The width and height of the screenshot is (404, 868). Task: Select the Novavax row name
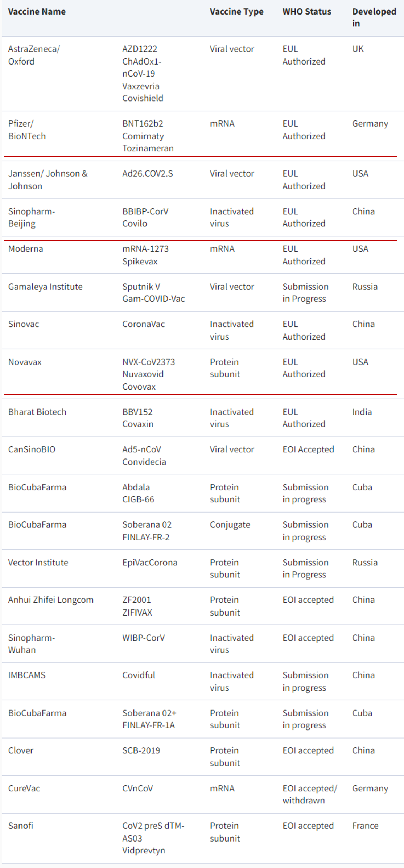25,362
